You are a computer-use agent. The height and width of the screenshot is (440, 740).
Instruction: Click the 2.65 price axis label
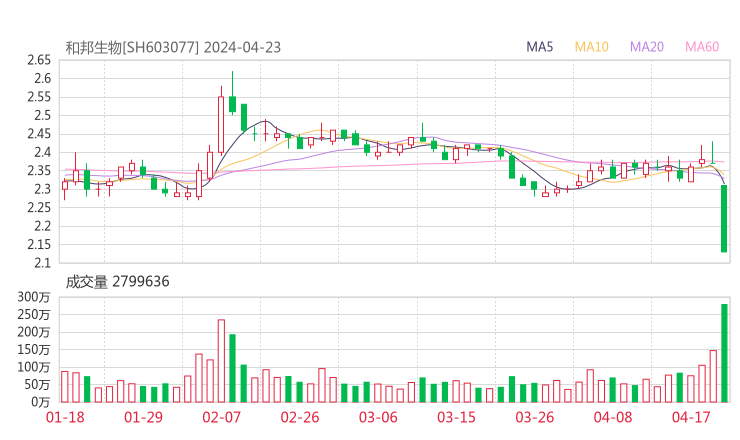pyautogui.click(x=40, y=61)
